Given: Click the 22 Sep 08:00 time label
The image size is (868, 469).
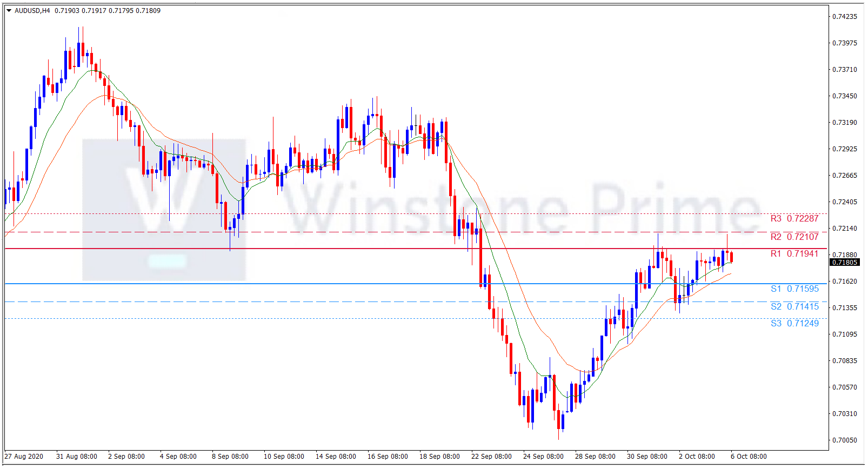Looking at the screenshot, I should [491, 457].
